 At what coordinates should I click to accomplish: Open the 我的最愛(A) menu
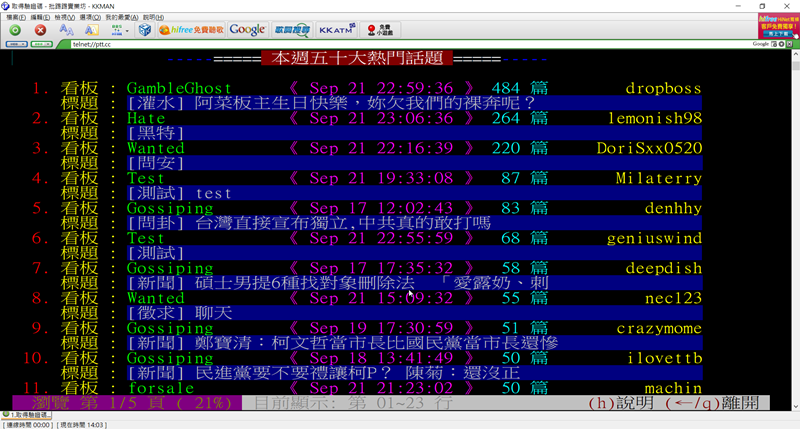(x=121, y=17)
